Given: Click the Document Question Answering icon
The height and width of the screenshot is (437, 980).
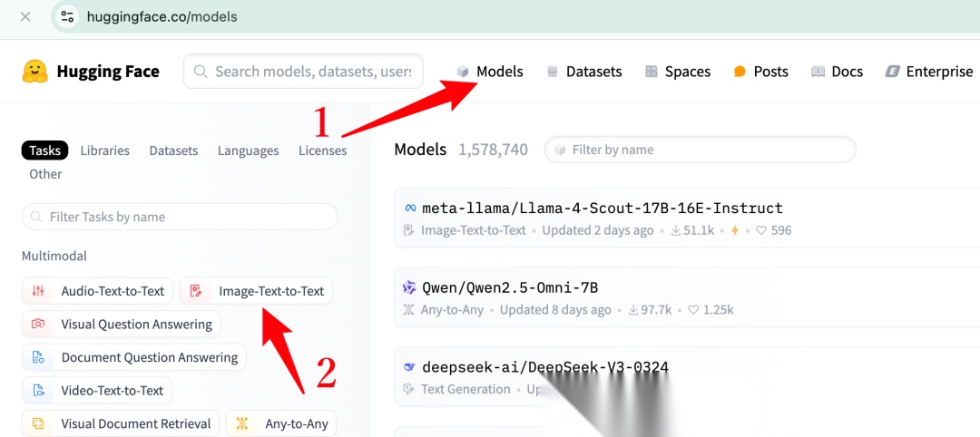Looking at the screenshot, I should [x=37, y=358].
